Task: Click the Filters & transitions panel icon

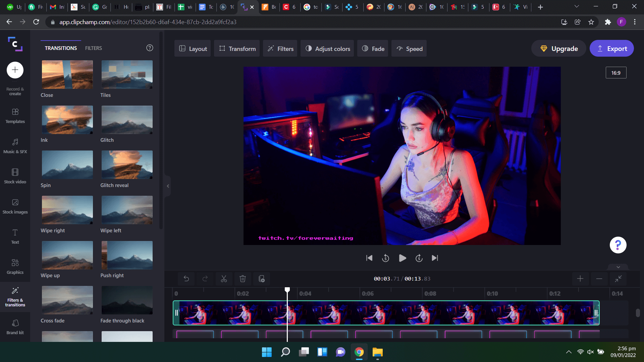Action: tap(15, 297)
